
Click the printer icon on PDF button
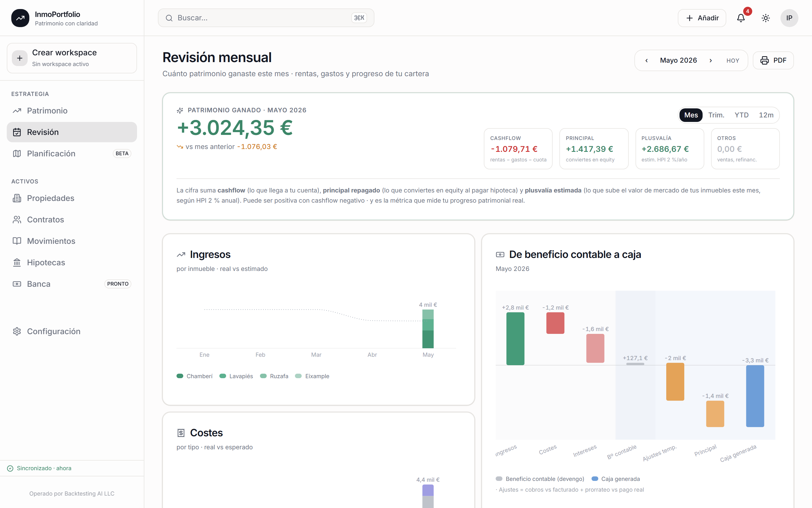point(764,60)
